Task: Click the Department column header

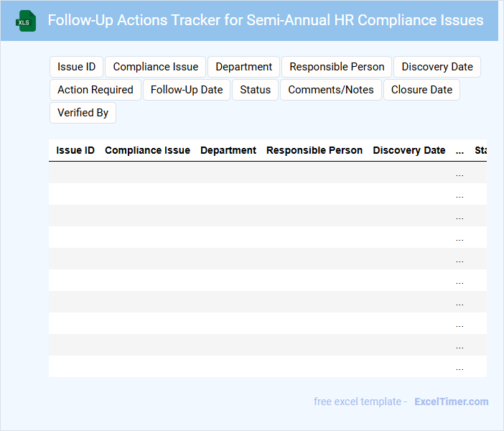Action: click(228, 151)
